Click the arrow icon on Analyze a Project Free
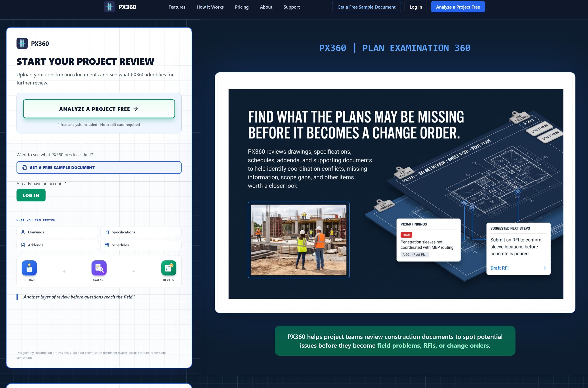The width and height of the screenshot is (588, 388). point(136,109)
